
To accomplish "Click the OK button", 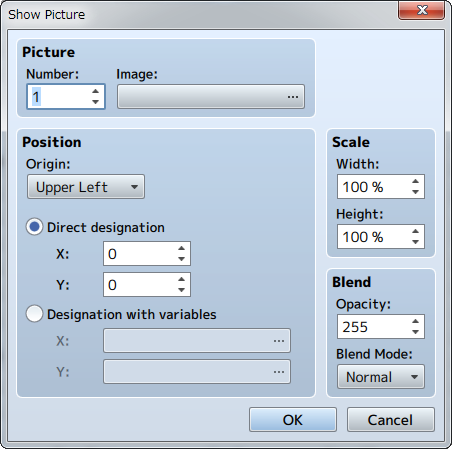I will pos(293,420).
